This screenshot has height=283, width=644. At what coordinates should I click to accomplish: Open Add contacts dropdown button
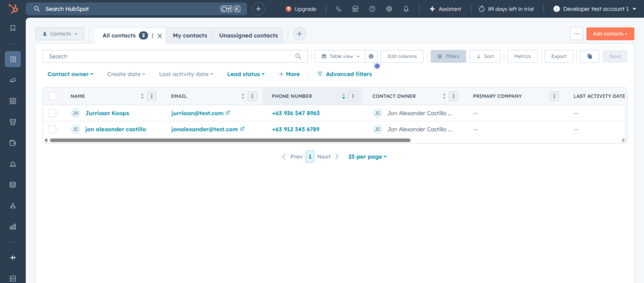610,34
